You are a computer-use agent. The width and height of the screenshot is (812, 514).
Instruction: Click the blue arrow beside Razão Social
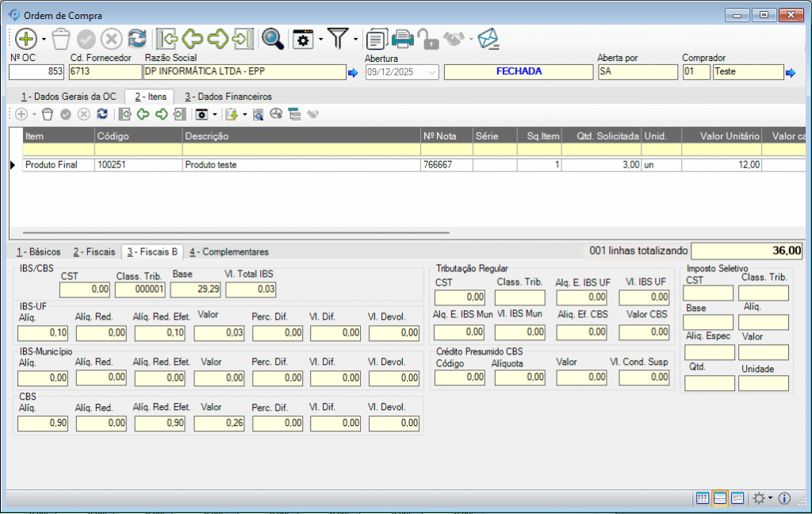353,73
